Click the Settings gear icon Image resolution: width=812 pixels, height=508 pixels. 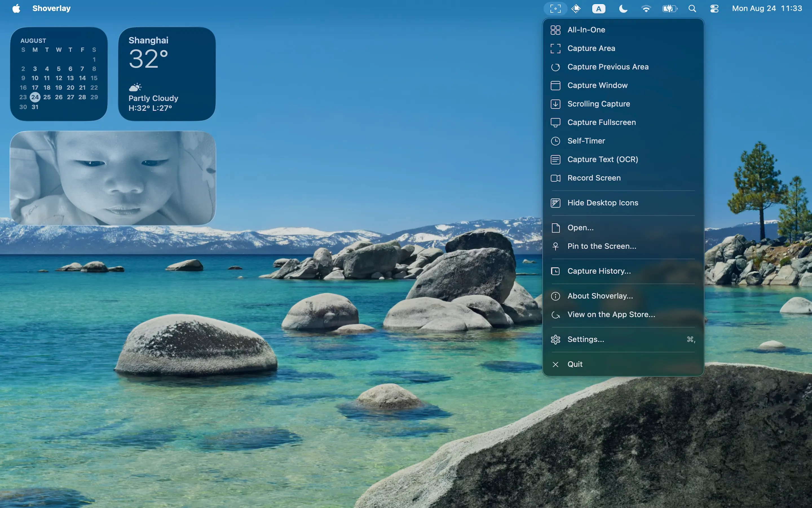[555, 339]
